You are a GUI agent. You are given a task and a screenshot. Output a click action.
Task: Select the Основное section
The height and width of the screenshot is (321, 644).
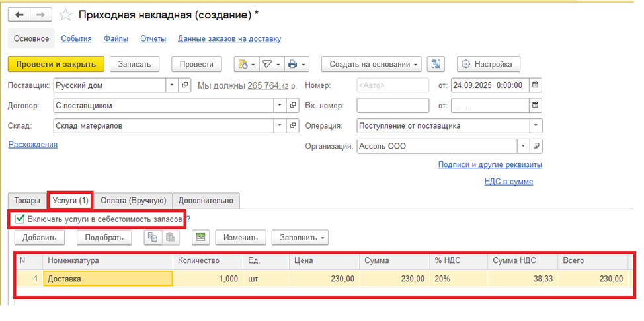click(31, 38)
